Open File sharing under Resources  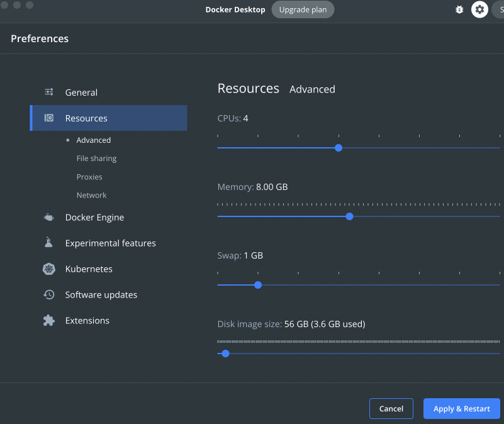click(96, 159)
